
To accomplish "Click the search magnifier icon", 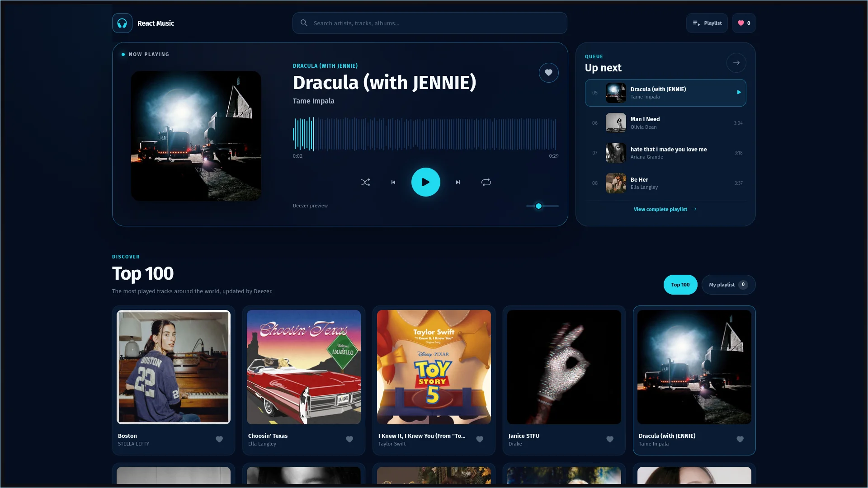I will [x=304, y=23].
